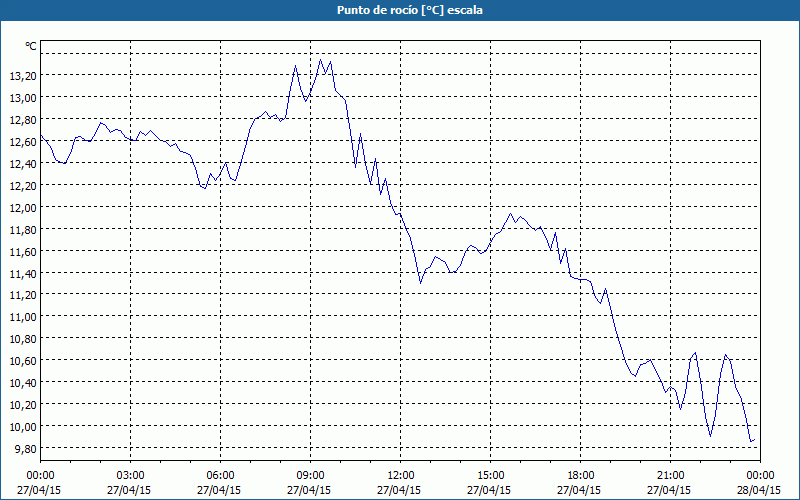Click the 12:00 time label
This screenshot has width=800, height=500.
[x=401, y=476]
